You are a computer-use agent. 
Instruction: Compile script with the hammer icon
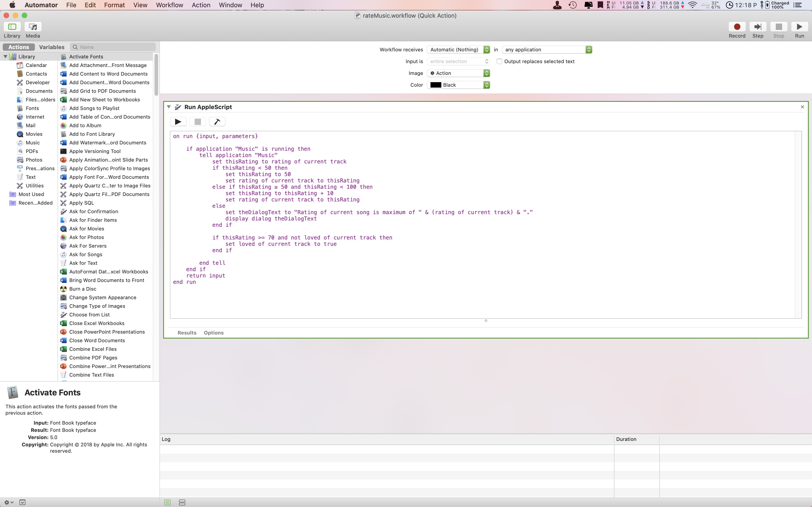[x=217, y=122]
